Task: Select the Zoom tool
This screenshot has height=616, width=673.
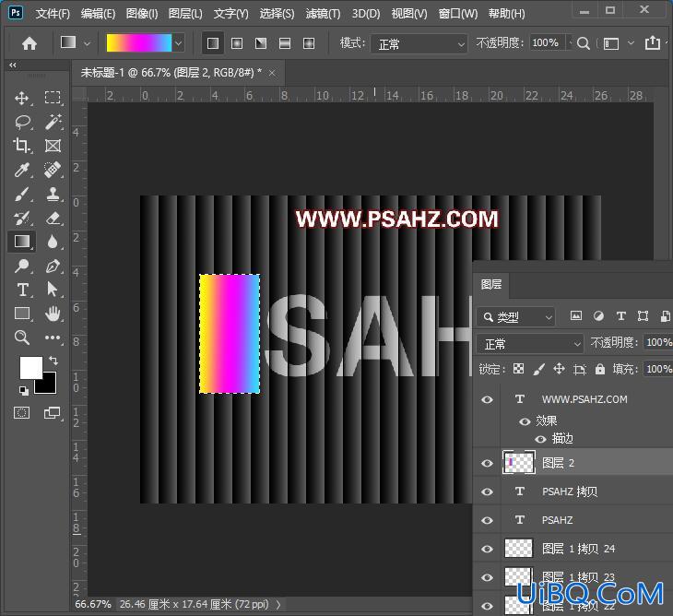Action: point(21,338)
